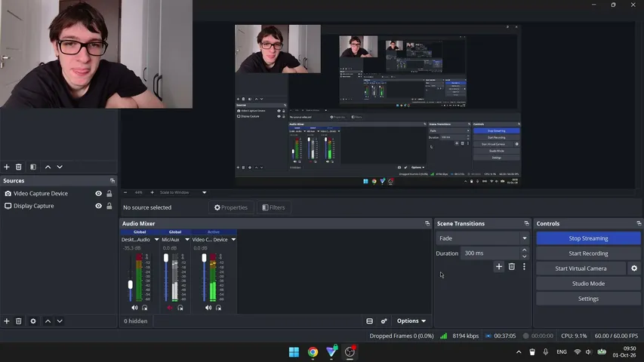
Task: Float the Scene Transitions dock panel
Action: click(526, 223)
